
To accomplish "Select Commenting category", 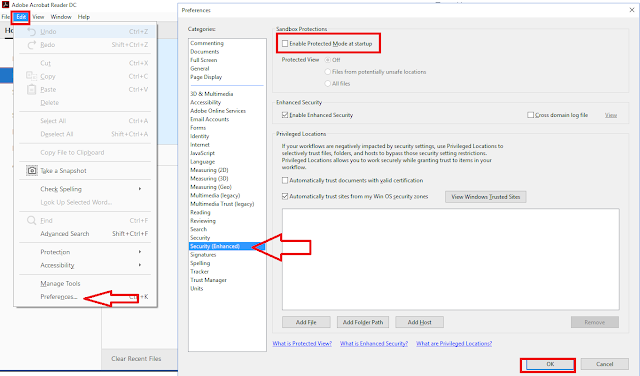I will click(207, 43).
